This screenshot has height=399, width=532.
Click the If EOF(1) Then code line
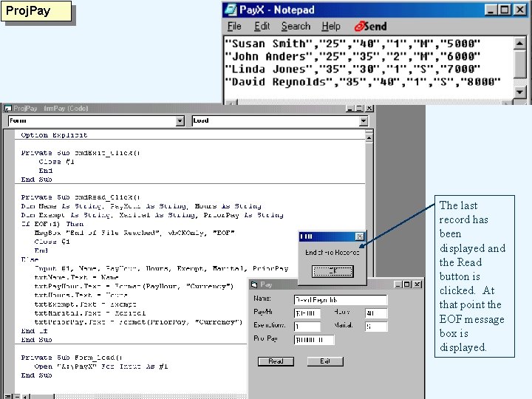click(x=52, y=224)
